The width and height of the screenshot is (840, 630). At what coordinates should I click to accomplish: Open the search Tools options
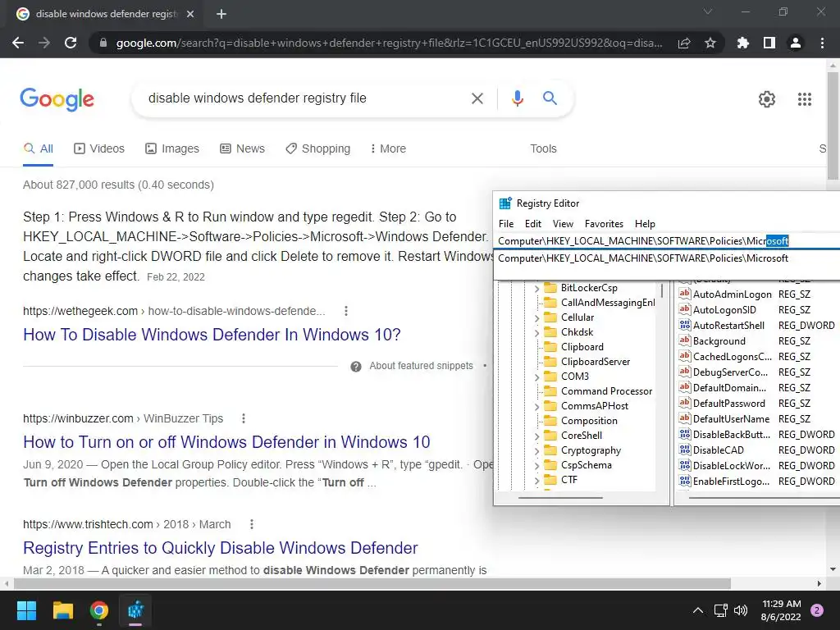pos(543,149)
